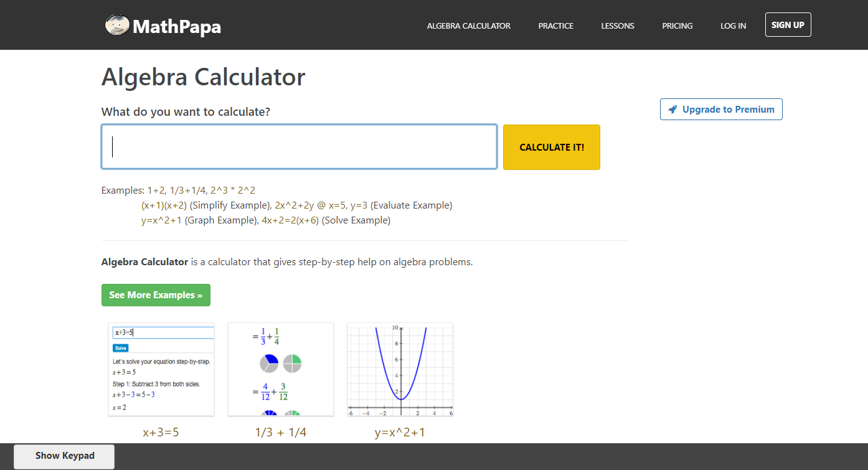Open the Algebra Calculator nav item
Image resolution: width=868 pixels, height=470 pixels.
[x=469, y=26]
